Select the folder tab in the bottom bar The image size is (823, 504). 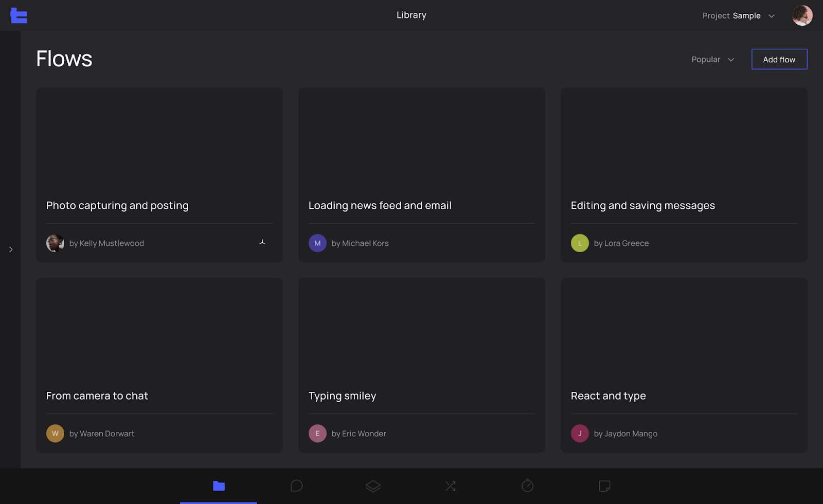coord(219,486)
